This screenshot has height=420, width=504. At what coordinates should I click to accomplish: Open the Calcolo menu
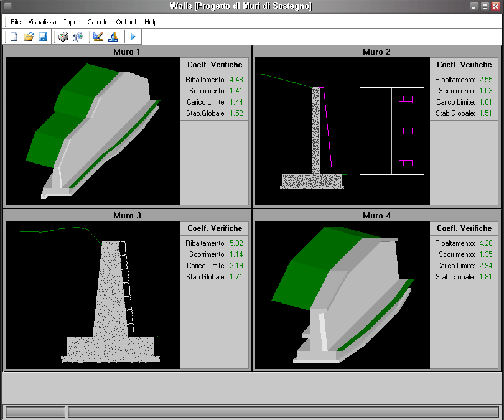click(x=98, y=22)
